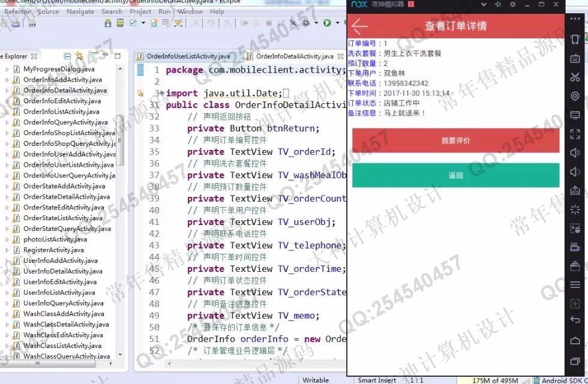588x384 pixels.
Task: Click Collapse All icon in Package Explorer
Action: 67,56
